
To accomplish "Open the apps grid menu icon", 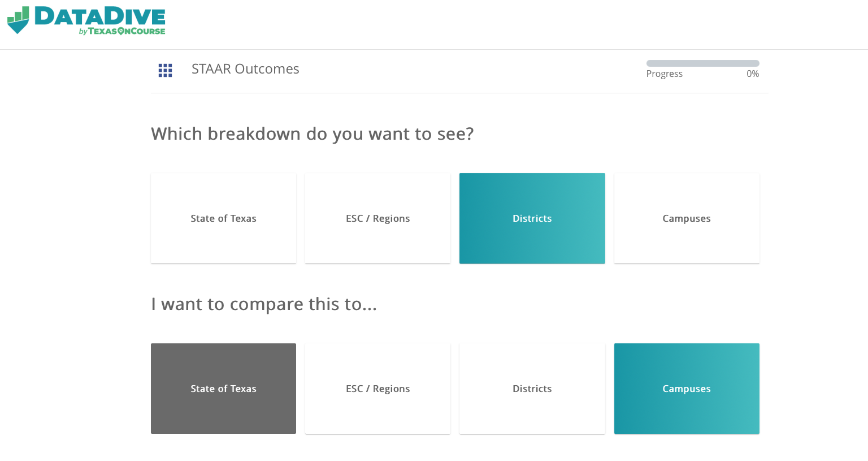I will click(165, 70).
